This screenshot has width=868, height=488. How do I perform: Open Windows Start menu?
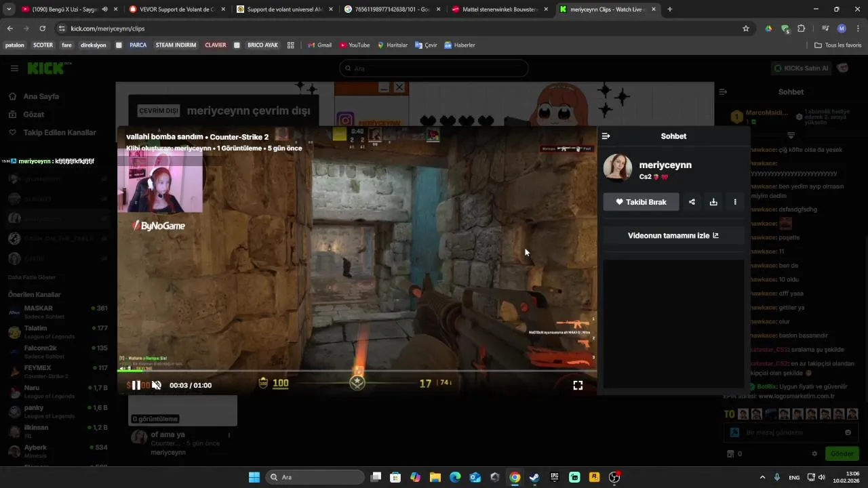pyautogui.click(x=254, y=477)
